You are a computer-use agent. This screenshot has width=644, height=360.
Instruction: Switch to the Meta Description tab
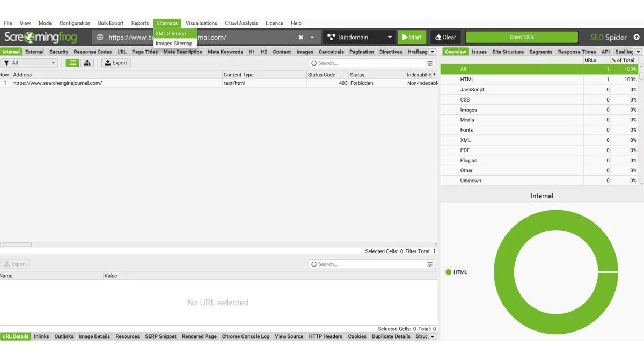pos(183,52)
